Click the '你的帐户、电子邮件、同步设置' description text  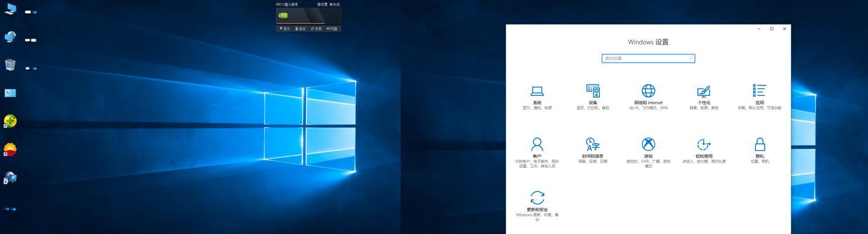click(x=537, y=164)
